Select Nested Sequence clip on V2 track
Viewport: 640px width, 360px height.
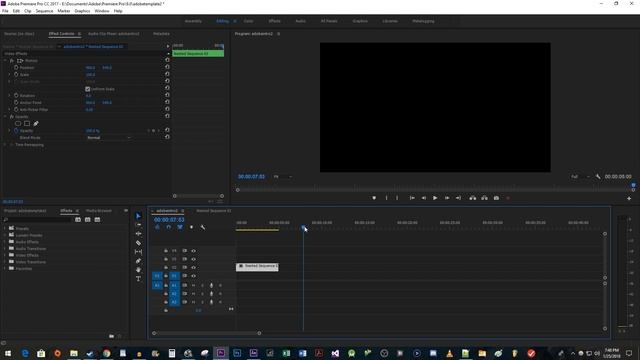[257, 267]
